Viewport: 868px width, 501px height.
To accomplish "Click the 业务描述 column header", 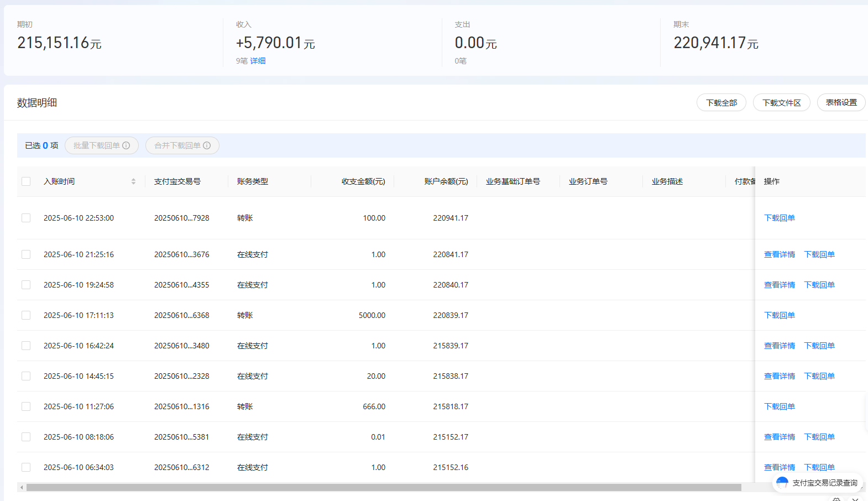I will (x=667, y=181).
